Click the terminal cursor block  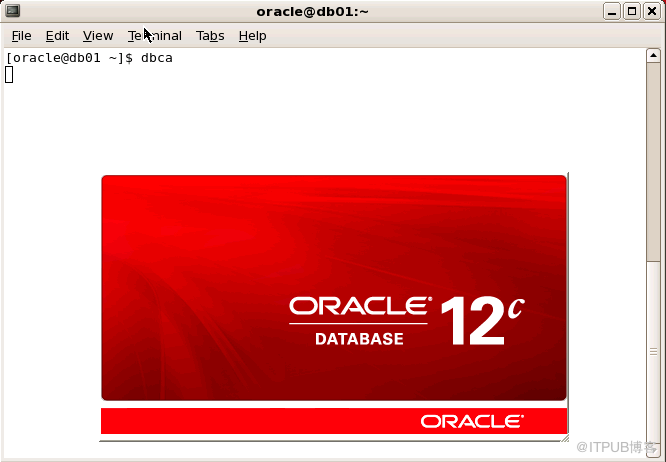pos(9,75)
